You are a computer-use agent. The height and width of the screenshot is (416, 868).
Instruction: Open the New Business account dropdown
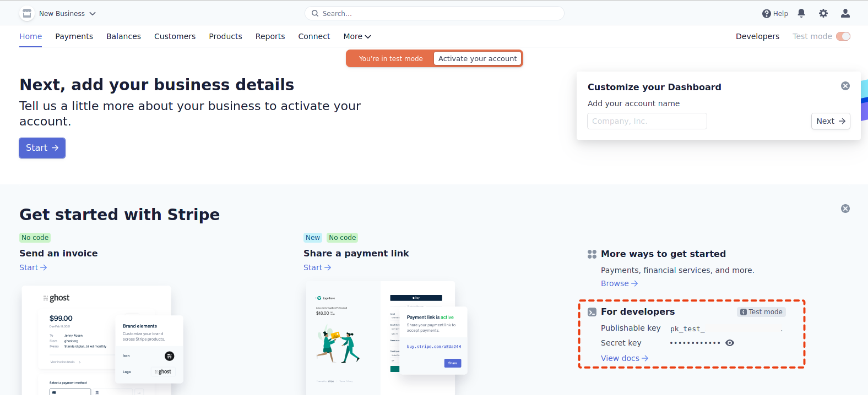(x=67, y=13)
